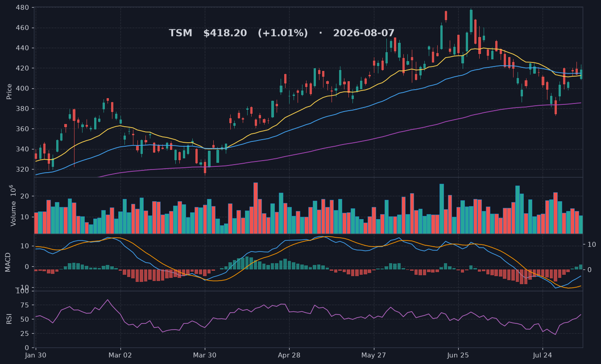Click the 400 tick on price axis
This screenshot has height=364, width=601.
tap(22, 88)
